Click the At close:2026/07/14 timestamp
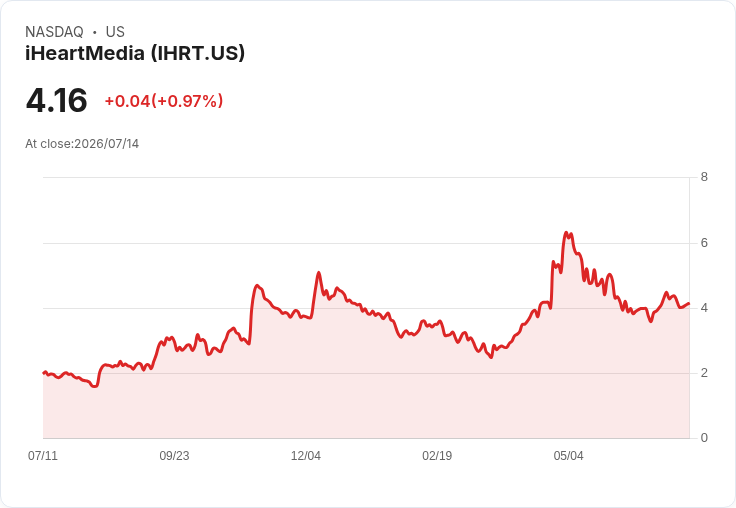Screen dimensions: 736x508 pos(82,144)
